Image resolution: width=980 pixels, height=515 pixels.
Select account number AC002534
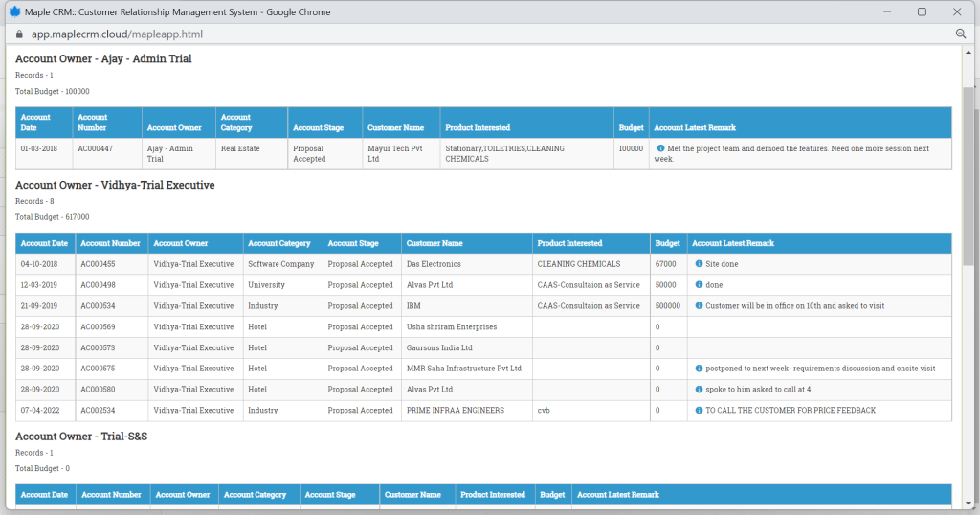tap(99, 410)
